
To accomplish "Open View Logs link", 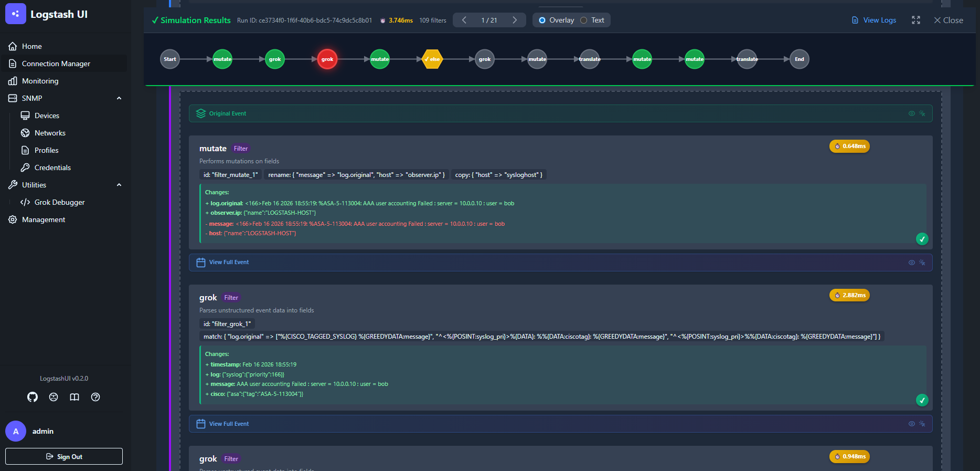I will click(x=874, y=20).
